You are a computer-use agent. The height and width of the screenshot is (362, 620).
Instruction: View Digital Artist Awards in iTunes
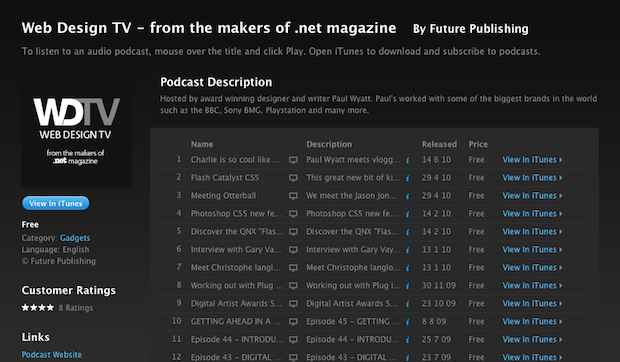coord(532,304)
